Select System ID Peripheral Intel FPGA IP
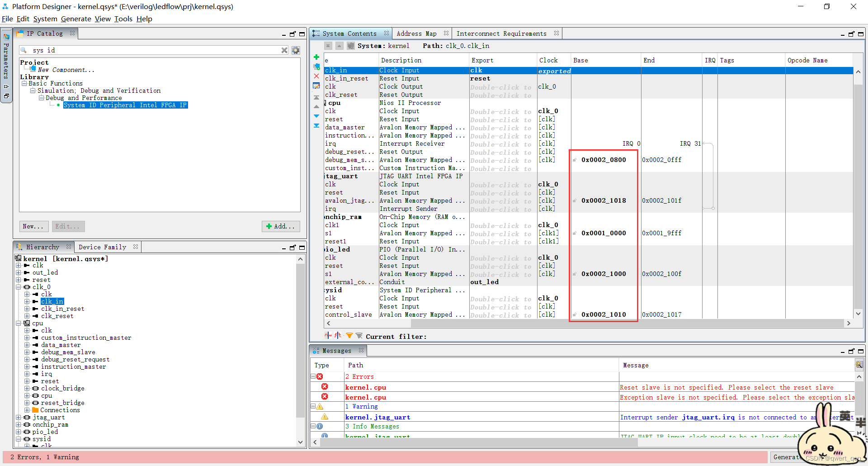Image resolution: width=868 pixels, height=466 pixels. click(125, 105)
